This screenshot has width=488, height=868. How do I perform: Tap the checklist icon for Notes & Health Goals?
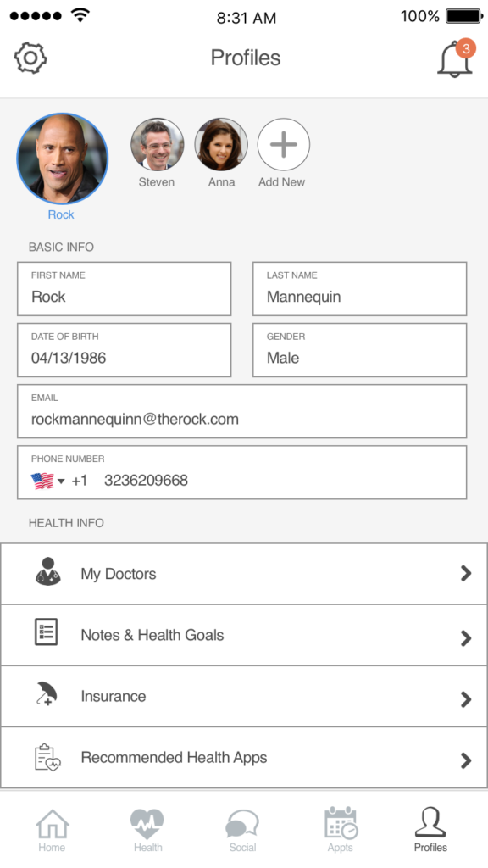46,632
